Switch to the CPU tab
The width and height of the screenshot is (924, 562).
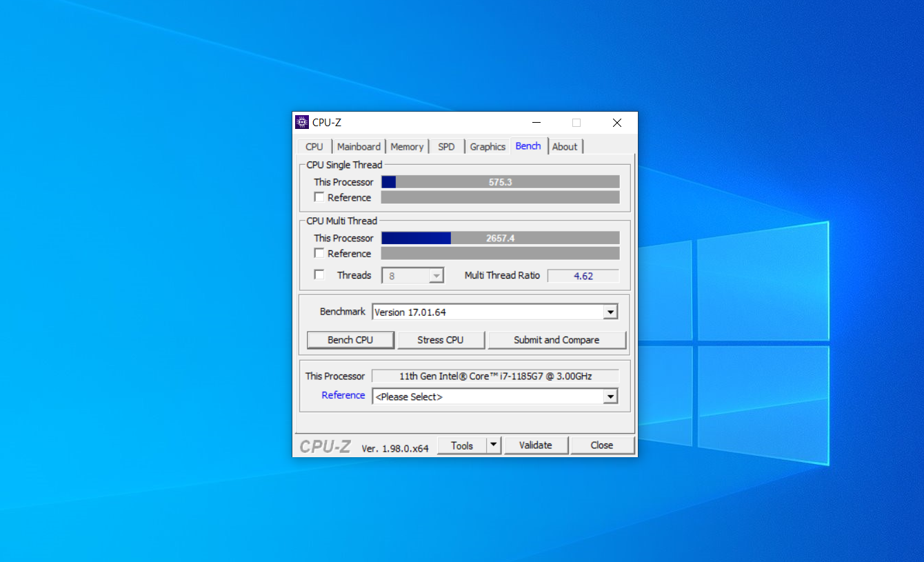[314, 147]
